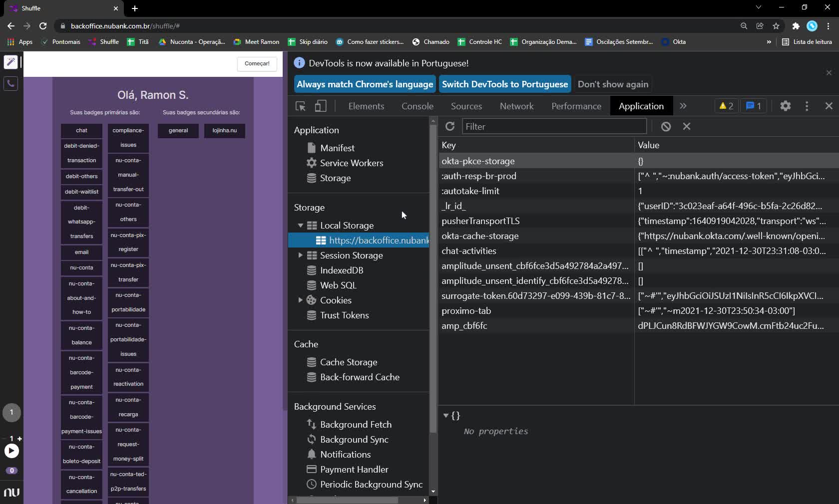Expand the Session Storage tree node
The width and height of the screenshot is (839, 504).
pyautogui.click(x=301, y=255)
